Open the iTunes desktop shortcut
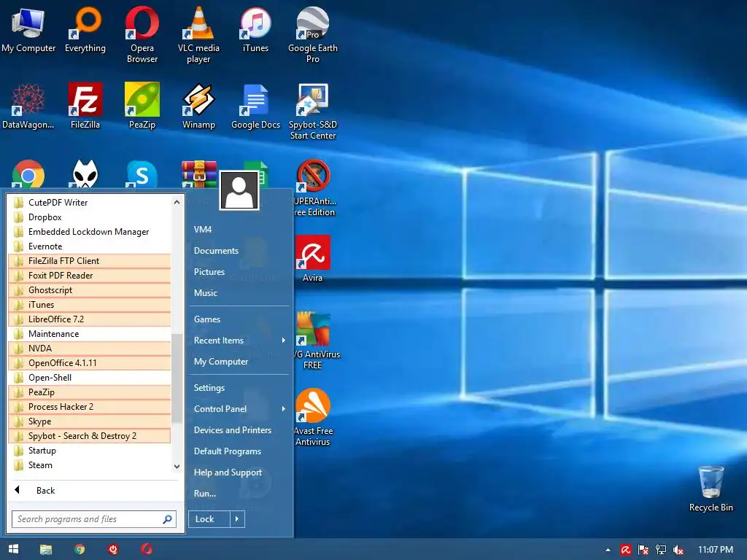747x560 pixels. 255,29
